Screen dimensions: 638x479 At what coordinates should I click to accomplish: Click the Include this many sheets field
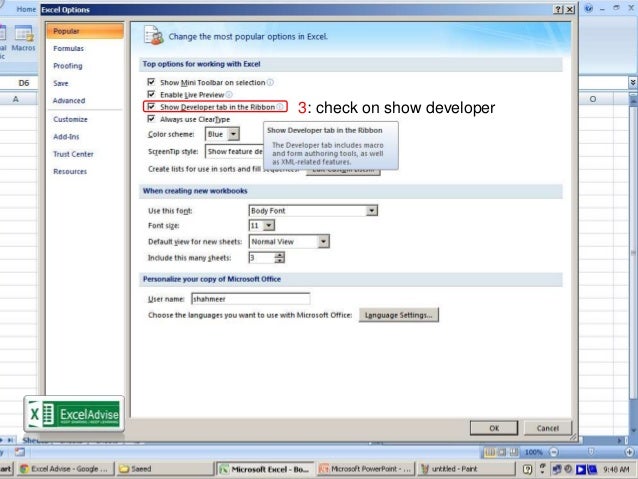(x=261, y=257)
